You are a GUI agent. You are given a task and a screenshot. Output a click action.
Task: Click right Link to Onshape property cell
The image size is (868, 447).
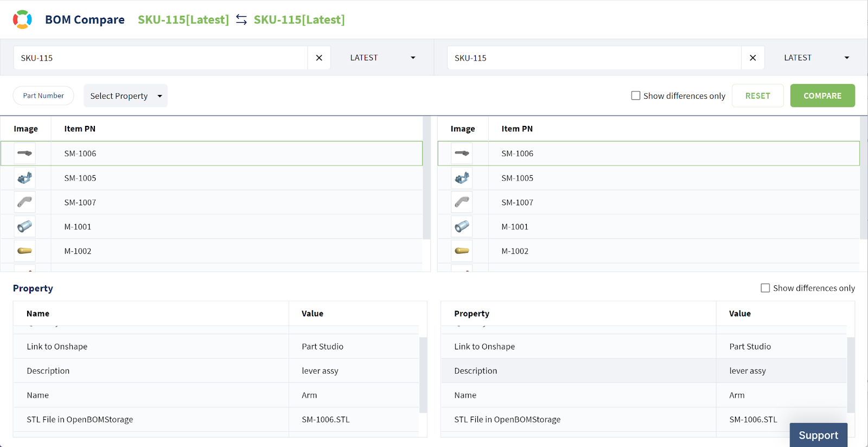578,347
